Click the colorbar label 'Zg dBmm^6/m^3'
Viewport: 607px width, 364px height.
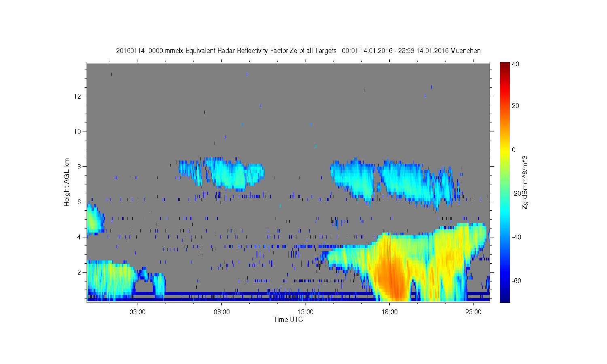(525, 182)
